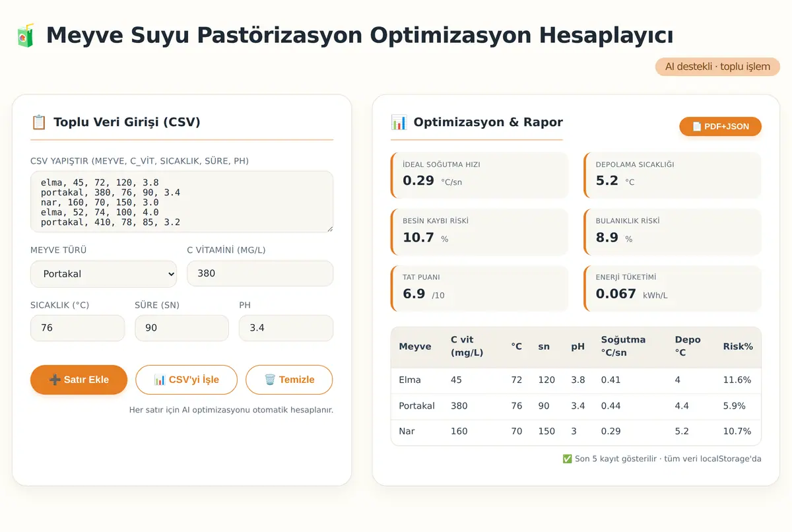Click the clipboard icon beside Toplu Veri Girişi

tap(38, 122)
